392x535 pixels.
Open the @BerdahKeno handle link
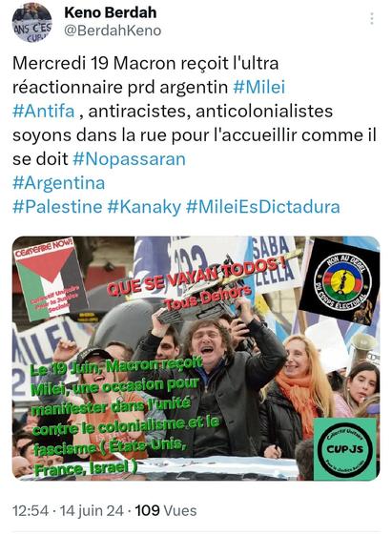pyautogui.click(x=113, y=31)
